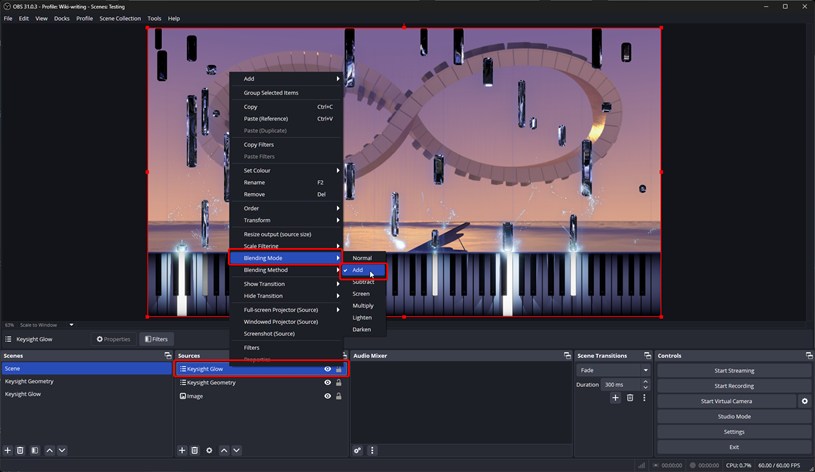The image size is (815, 472).
Task: Expand the Blending Method submenu
Action: click(x=286, y=270)
